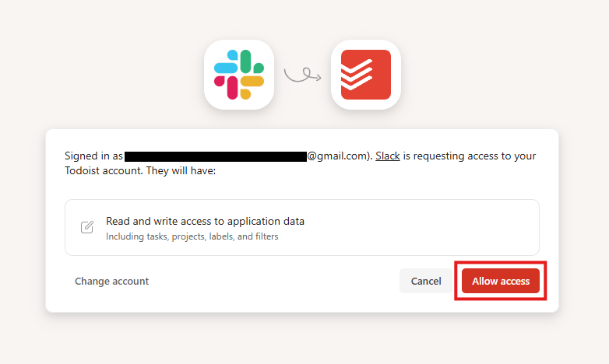Screen dimensions: 609x364
Task: Click the pencil edit icon in the permission box
Action: (x=87, y=227)
